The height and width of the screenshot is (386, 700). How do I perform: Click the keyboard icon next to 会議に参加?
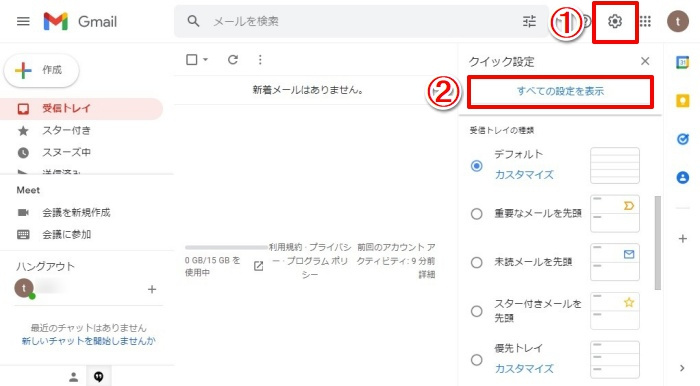(23, 234)
